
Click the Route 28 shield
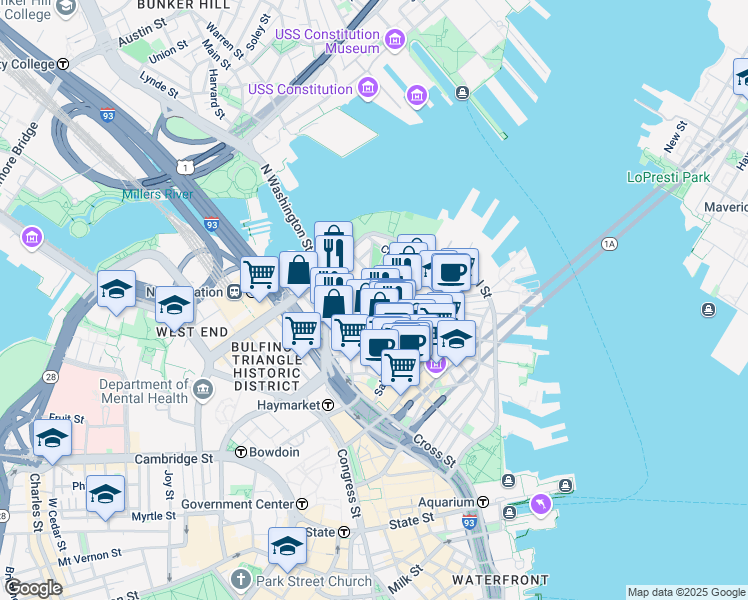click(50, 377)
